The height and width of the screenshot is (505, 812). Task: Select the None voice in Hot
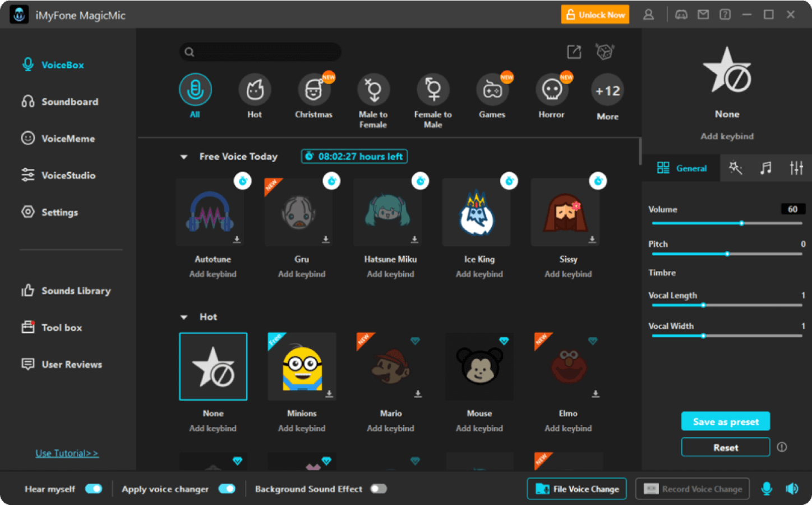coord(213,366)
